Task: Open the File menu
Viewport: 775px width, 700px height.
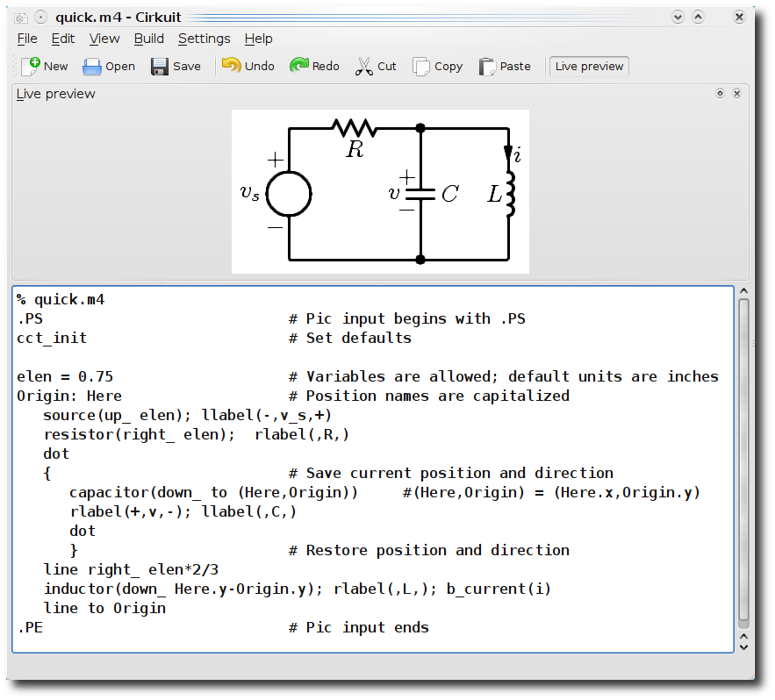Action: (x=27, y=39)
